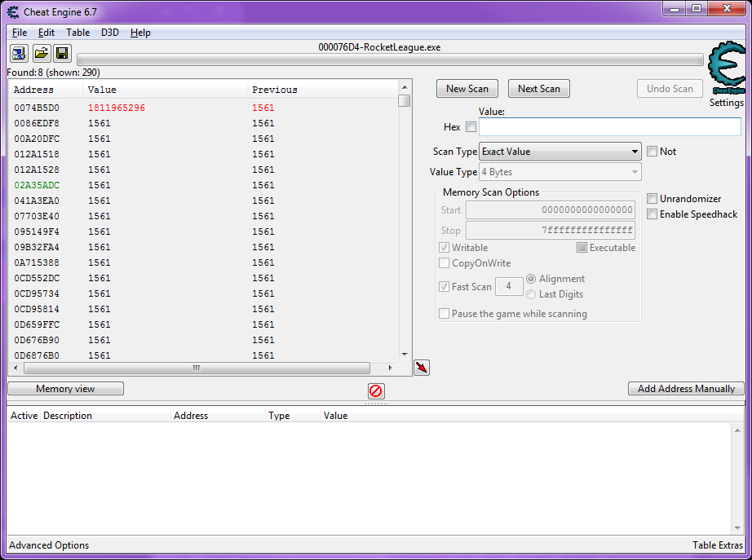Check the Not checkbox

point(652,152)
